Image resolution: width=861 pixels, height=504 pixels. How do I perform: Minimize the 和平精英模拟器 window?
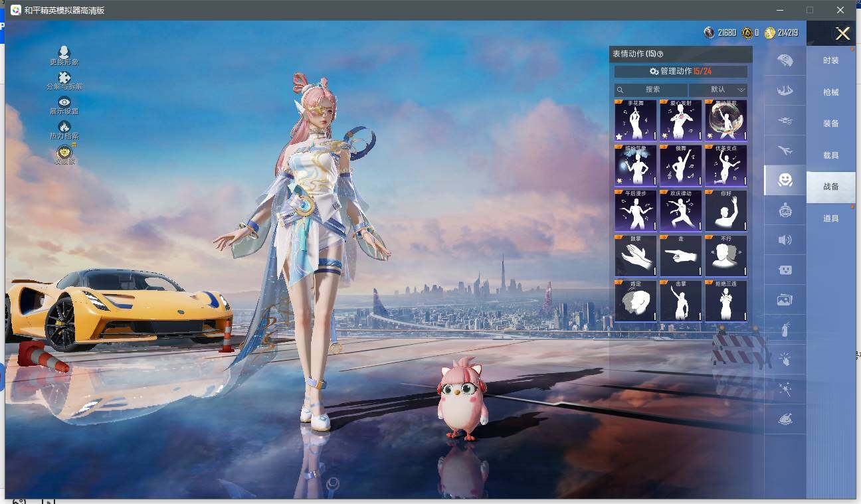click(781, 10)
